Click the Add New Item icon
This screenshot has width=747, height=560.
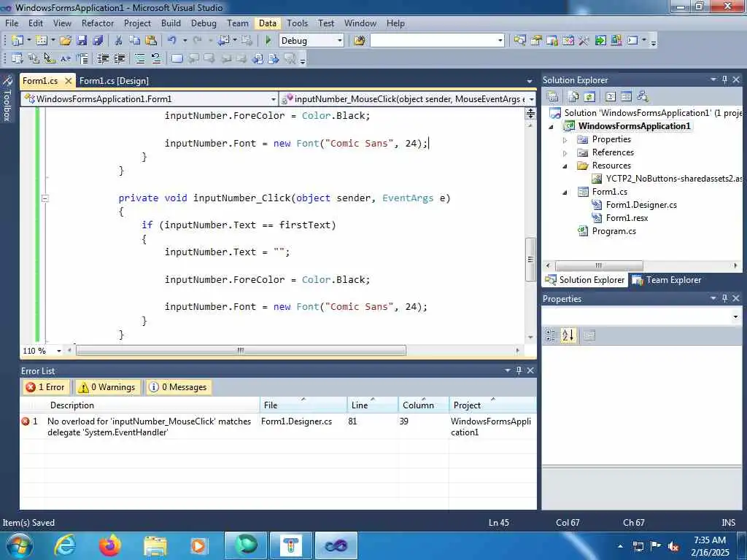[42, 41]
